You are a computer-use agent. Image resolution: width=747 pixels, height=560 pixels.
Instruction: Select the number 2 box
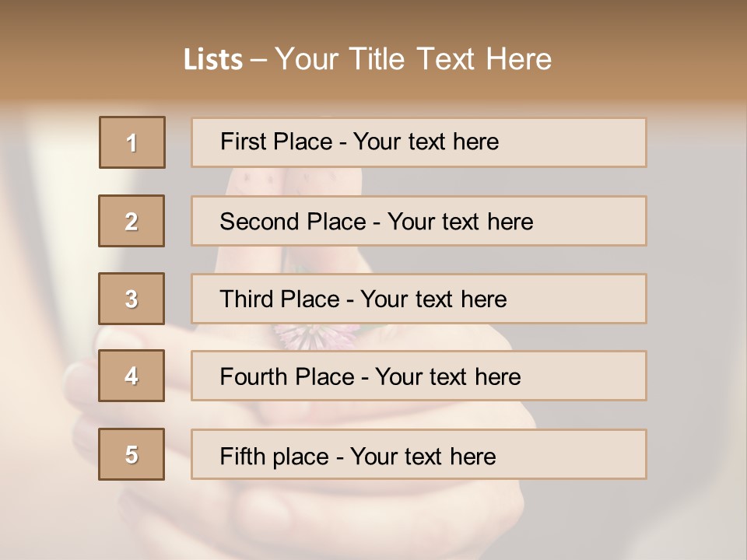coord(132,221)
